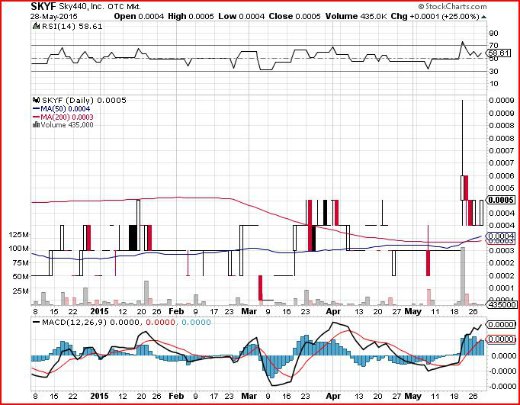Click the 25M volume axis label
520x405 pixels.
pyautogui.click(x=21, y=291)
